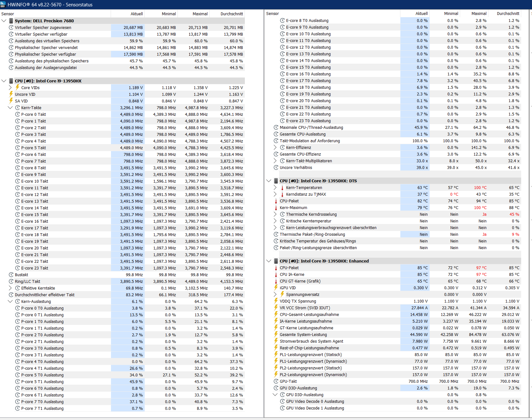The height and width of the screenshot is (420, 532).
Task: Select lightning icon beside PL1-Leistungsgrenzwert (Statisch)
Action: 276,354
